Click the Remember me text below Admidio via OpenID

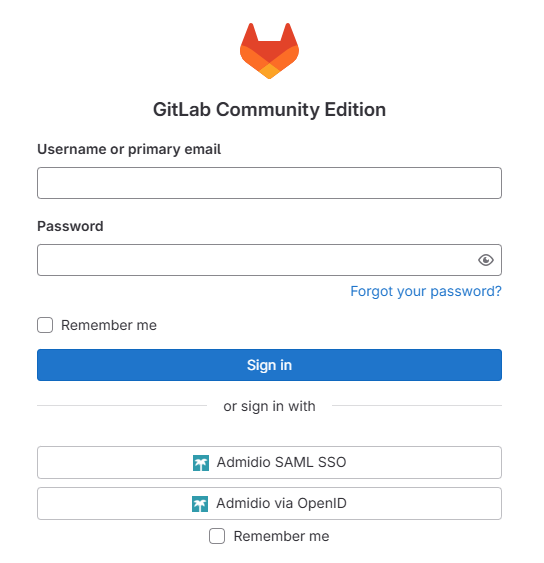coord(282,536)
